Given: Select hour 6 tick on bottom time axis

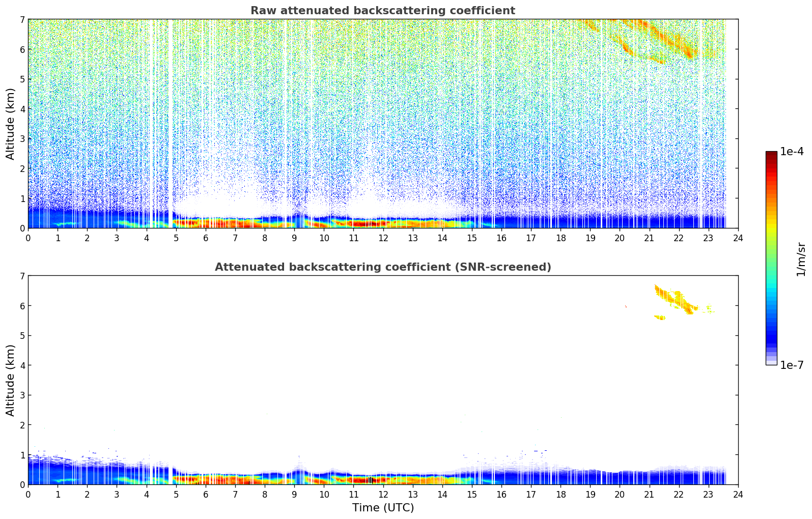Looking at the screenshot, I should pyautogui.click(x=206, y=494).
